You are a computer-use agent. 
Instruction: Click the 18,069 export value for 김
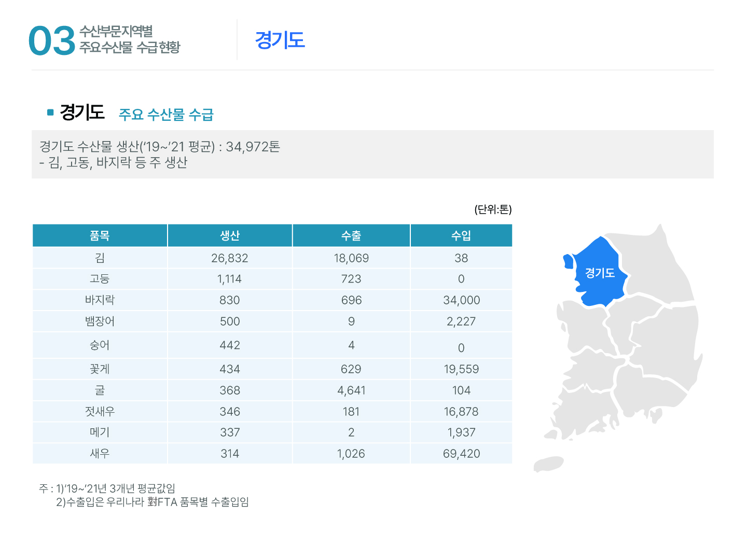(351, 258)
